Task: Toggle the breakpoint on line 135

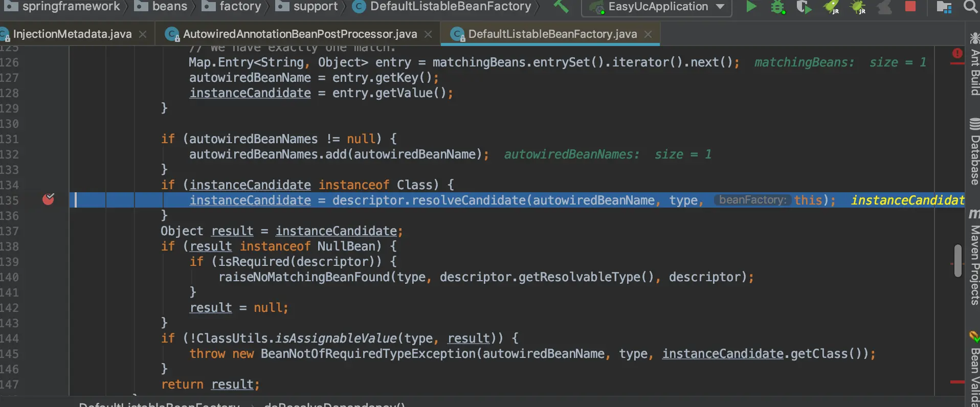Action: [x=49, y=199]
